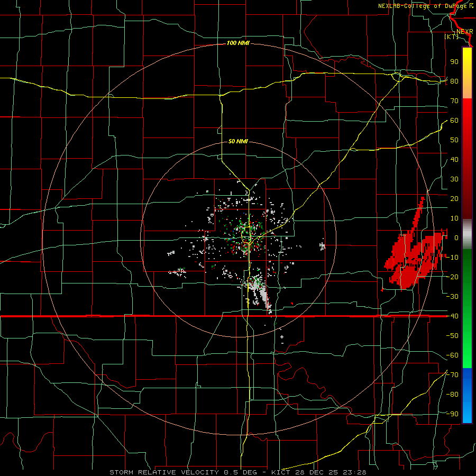Click the +20 value on velocity scale
476x476 pixels.
(x=454, y=199)
